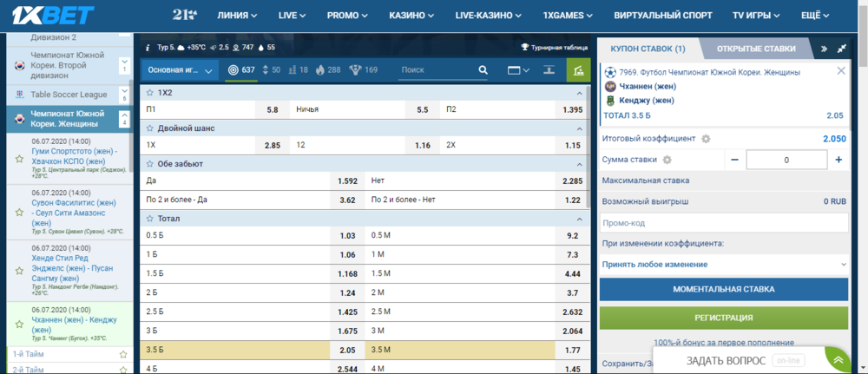
Task: Open the КАЗИНО dropdown menu
Action: tap(411, 16)
